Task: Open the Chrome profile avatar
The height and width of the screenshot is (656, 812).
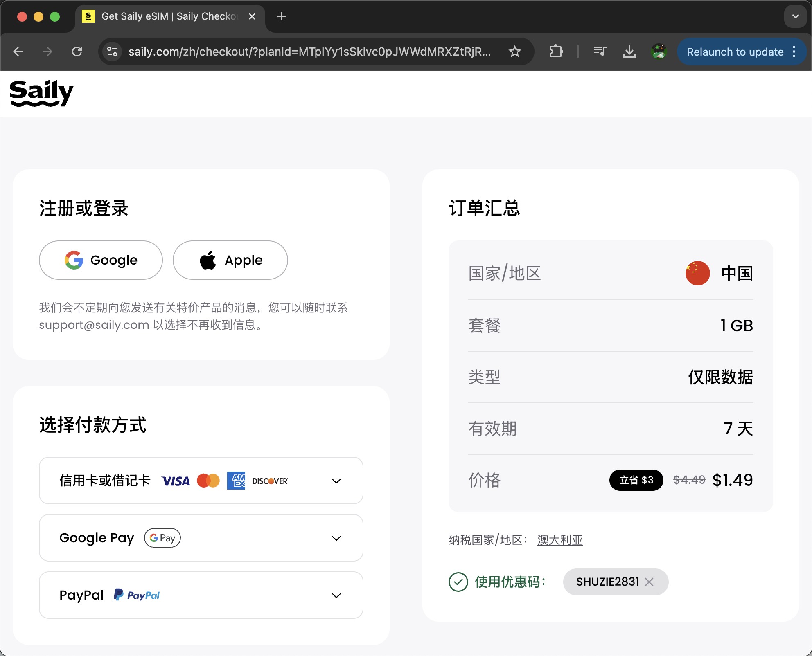Action: [x=659, y=52]
